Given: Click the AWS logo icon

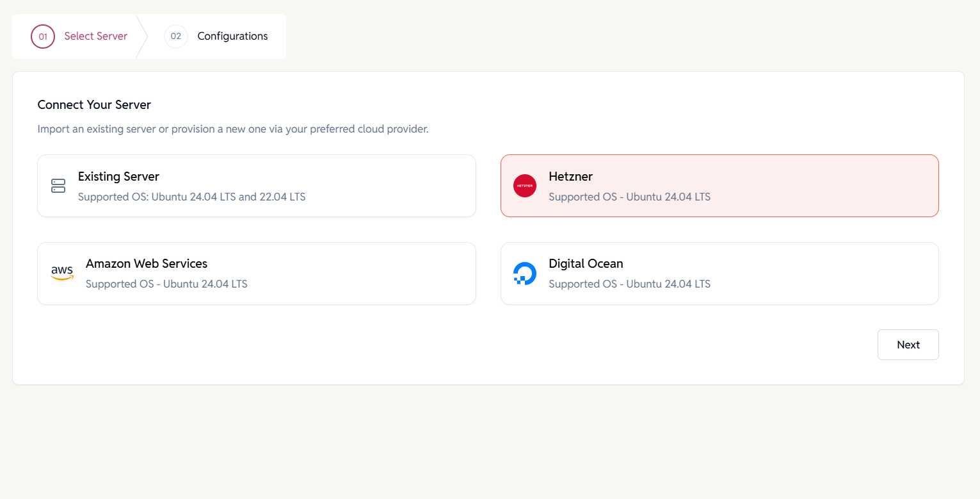Looking at the screenshot, I should tap(62, 273).
